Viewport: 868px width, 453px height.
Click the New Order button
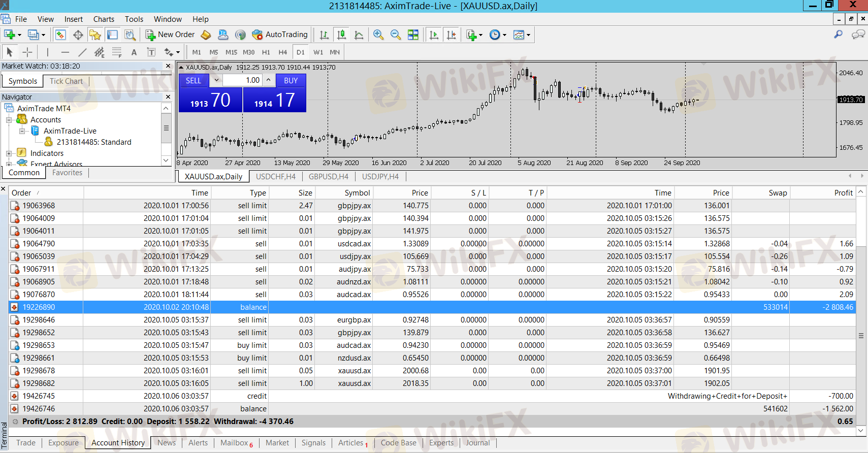pyautogui.click(x=170, y=35)
